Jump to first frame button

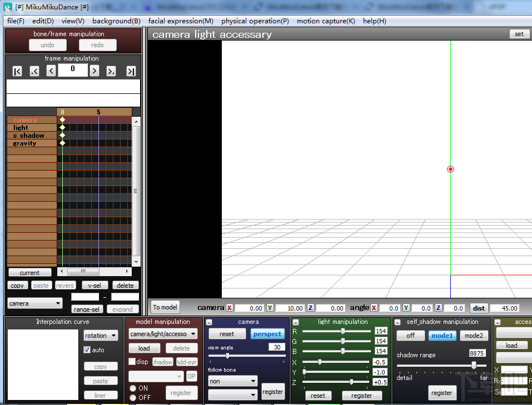coord(17,71)
